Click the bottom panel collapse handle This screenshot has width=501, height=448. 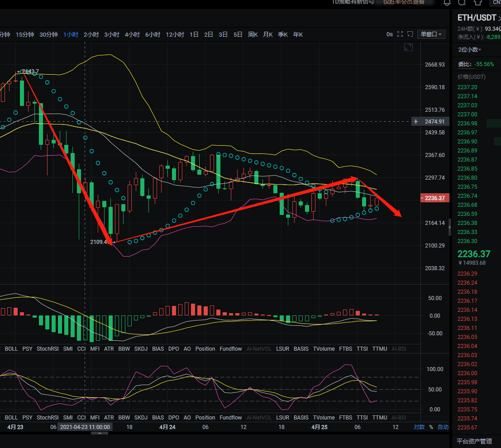(100, 433)
